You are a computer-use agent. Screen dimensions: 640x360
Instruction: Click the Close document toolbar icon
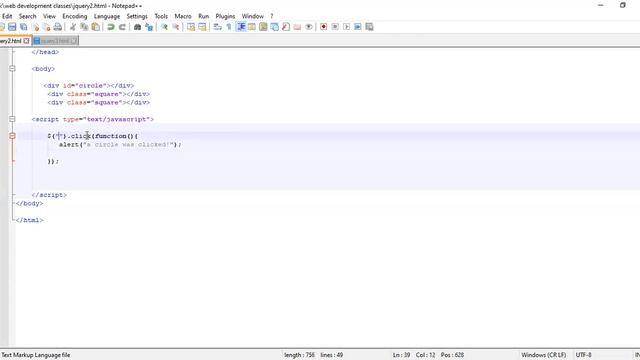click(36, 27)
